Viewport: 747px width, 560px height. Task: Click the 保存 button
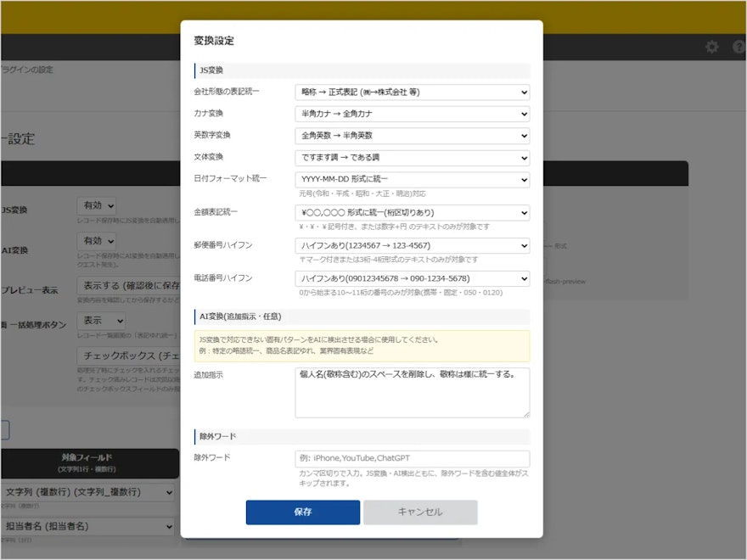click(x=303, y=512)
